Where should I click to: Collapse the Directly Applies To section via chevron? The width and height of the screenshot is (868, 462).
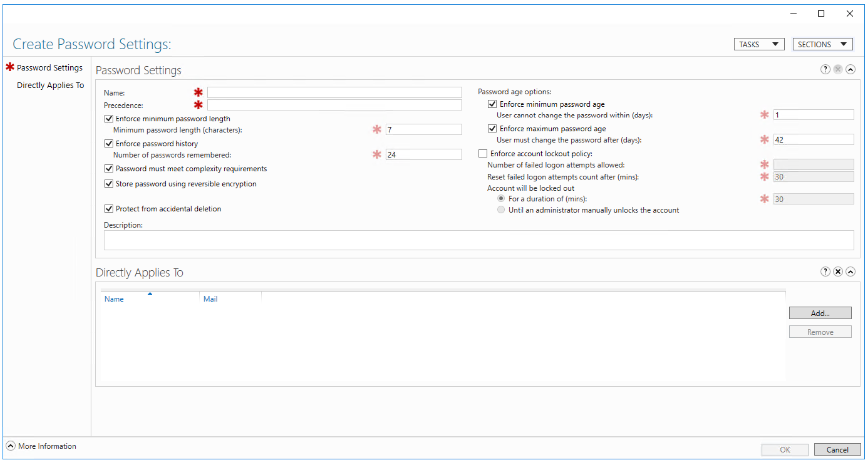[x=851, y=271]
